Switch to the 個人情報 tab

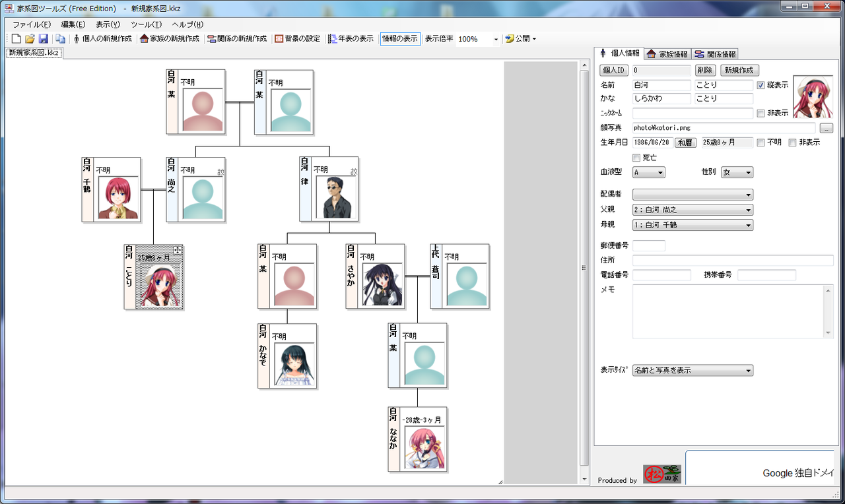click(619, 53)
